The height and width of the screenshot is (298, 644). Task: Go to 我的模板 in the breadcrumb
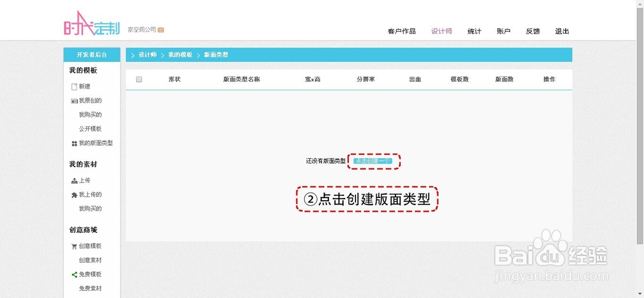point(180,55)
